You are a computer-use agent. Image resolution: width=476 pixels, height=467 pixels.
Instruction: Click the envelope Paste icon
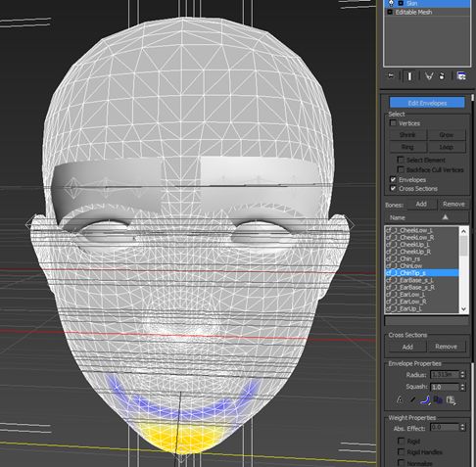click(451, 400)
